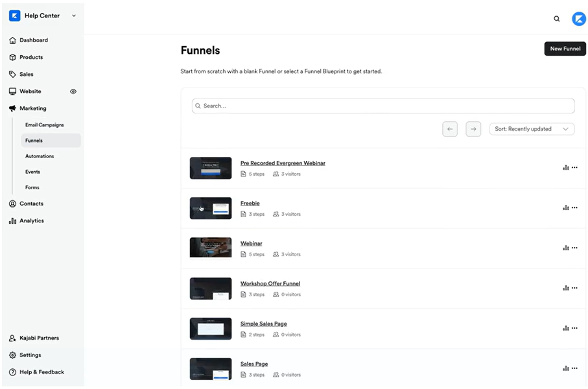Click the search magnifier icon in header
Image resolution: width=588 pixels, height=389 pixels.
coord(556,19)
